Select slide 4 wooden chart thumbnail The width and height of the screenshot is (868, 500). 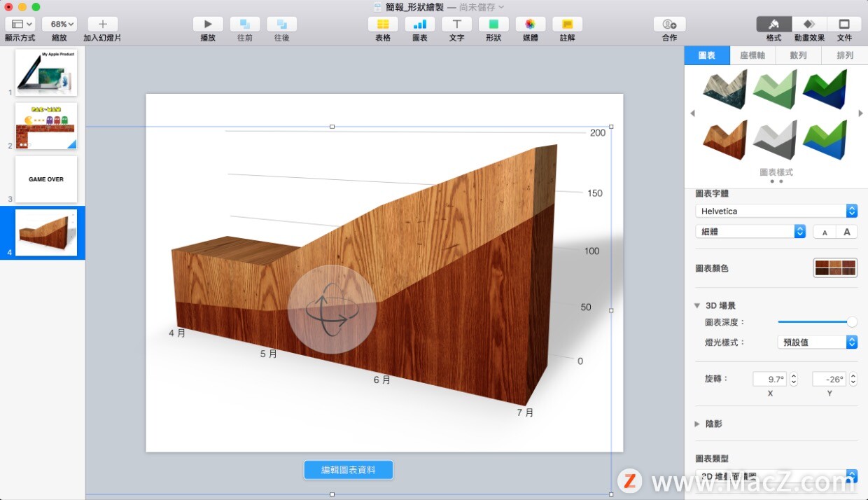pos(46,232)
